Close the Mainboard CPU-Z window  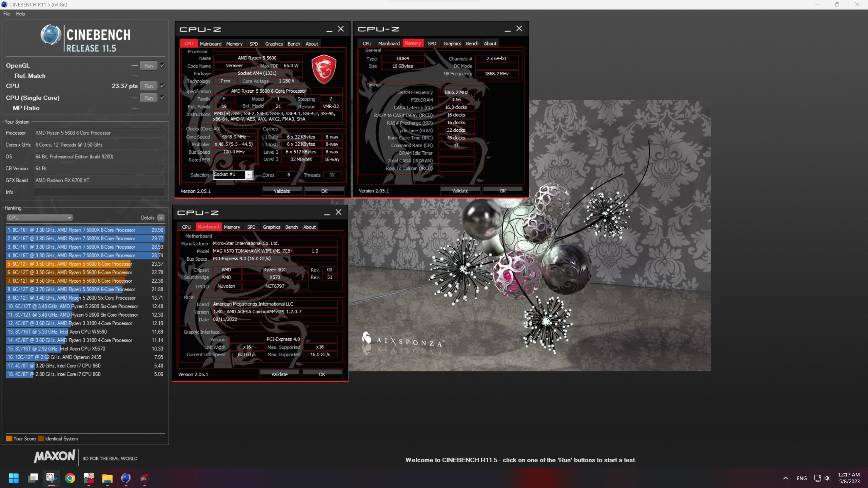point(339,212)
